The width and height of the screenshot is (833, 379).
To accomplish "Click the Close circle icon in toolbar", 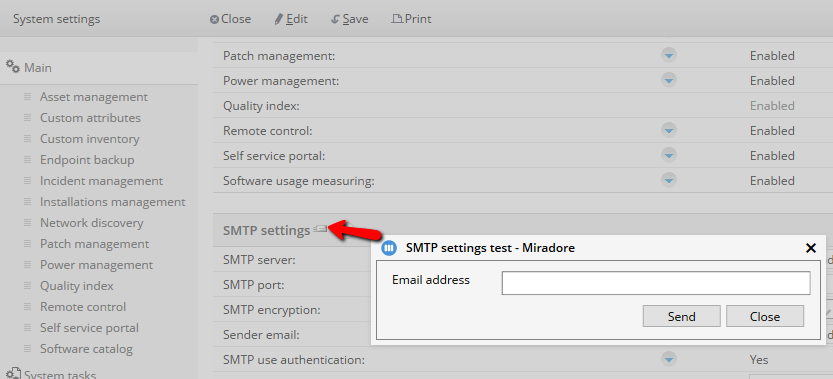I will click(x=215, y=20).
